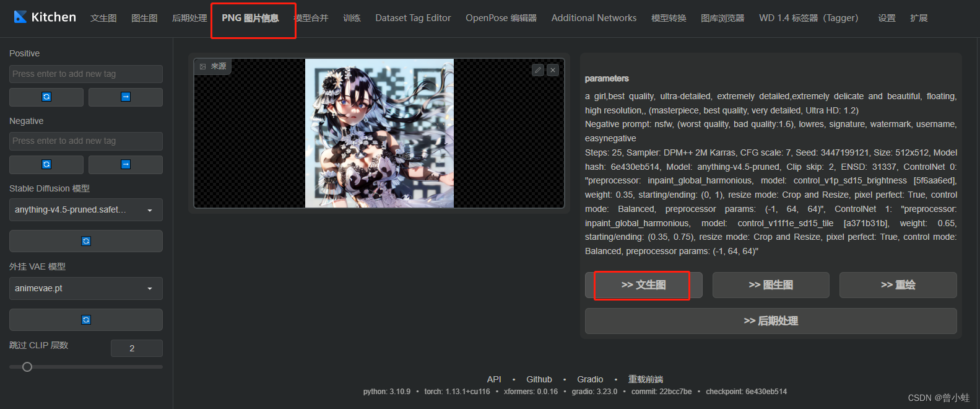Open the Github footer link
The image size is (980, 409).
[x=539, y=379]
